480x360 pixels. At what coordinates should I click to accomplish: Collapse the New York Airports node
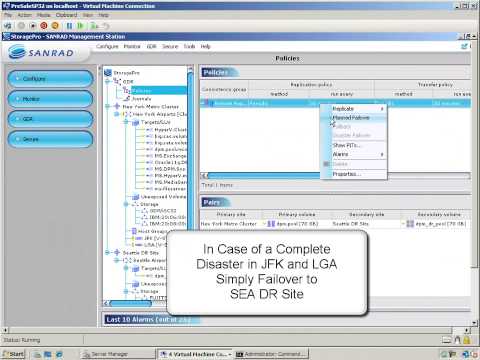(x=117, y=114)
